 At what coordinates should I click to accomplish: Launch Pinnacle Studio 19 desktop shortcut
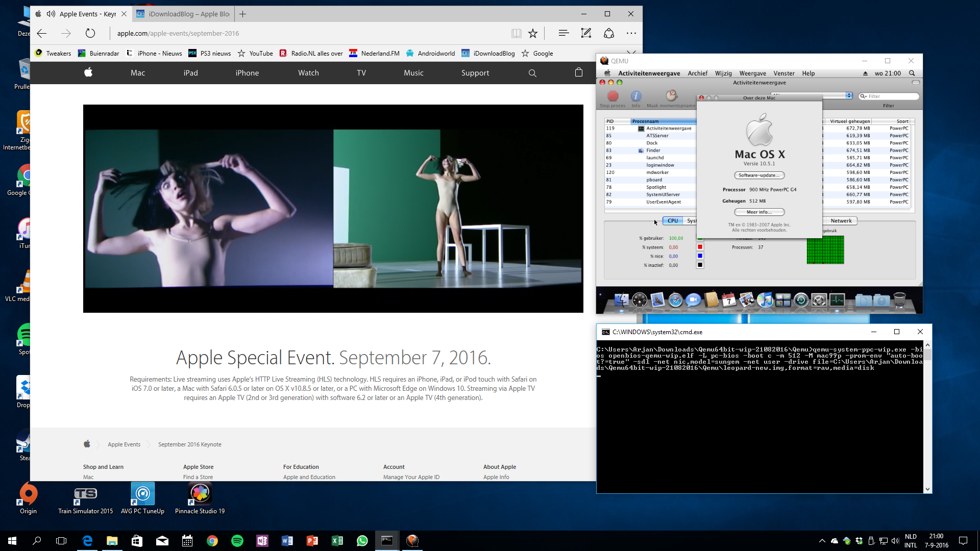pyautogui.click(x=200, y=498)
